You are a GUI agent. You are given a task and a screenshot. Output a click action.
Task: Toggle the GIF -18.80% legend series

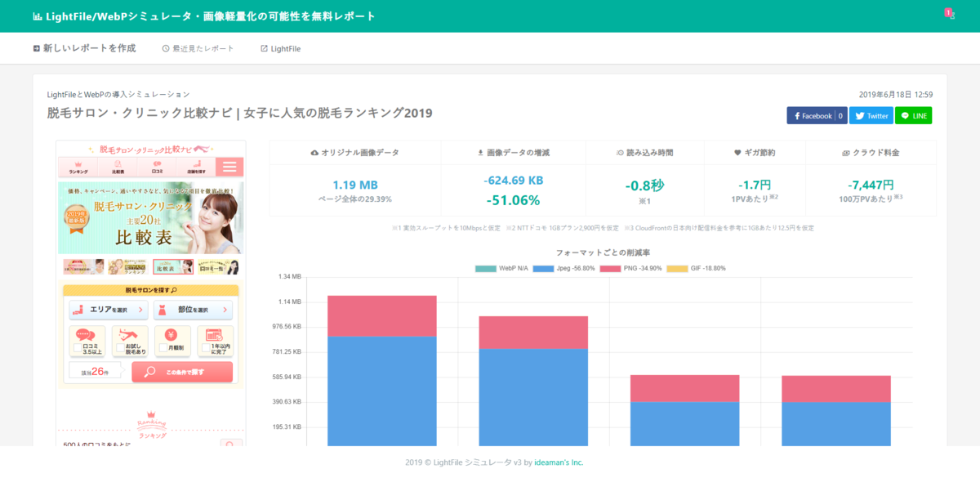696,268
